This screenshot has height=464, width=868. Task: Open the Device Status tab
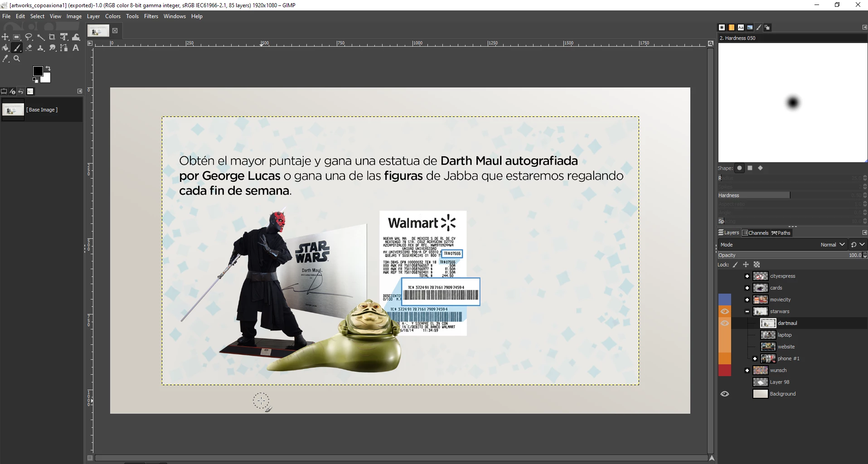pyautogui.click(x=13, y=92)
